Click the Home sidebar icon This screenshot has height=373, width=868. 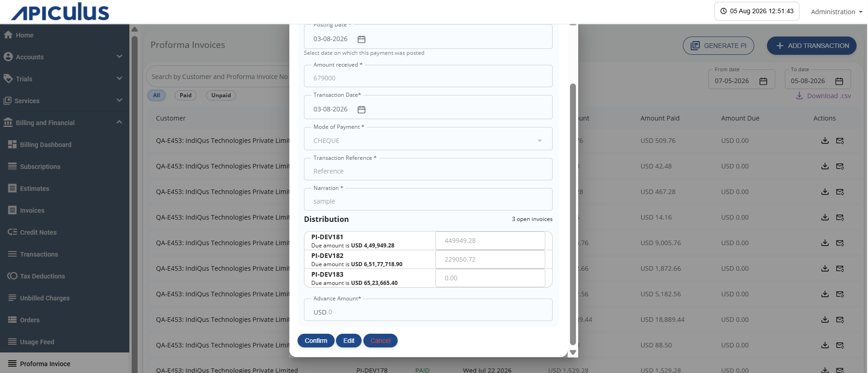tap(8, 35)
